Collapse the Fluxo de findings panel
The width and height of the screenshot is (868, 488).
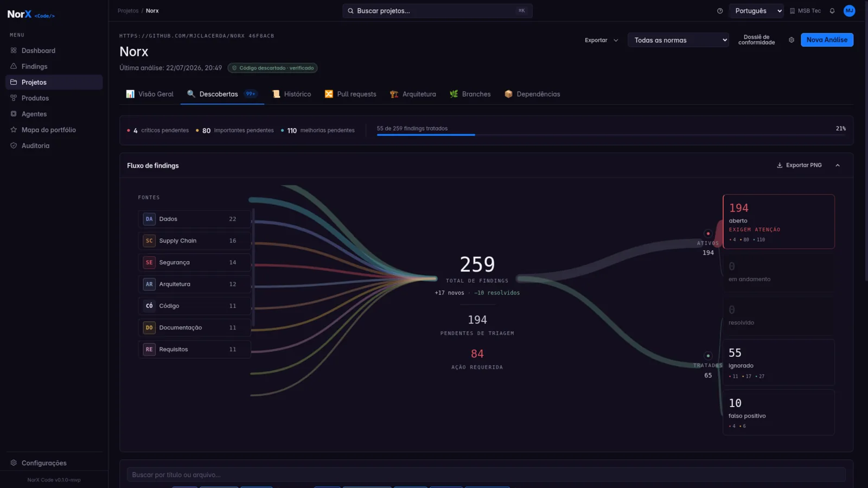[838, 166]
